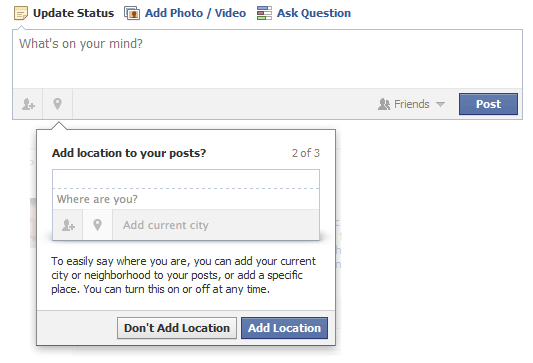Click the Add Photo / Video picture icon
The width and height of the screenshot is (533, 363).
[132, 13]
